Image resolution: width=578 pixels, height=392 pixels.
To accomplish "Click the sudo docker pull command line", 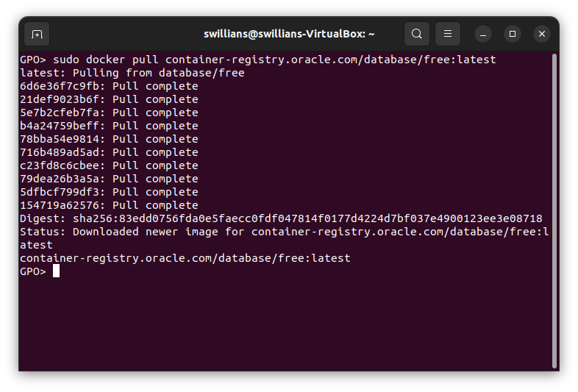I will [x=257, y=60].
